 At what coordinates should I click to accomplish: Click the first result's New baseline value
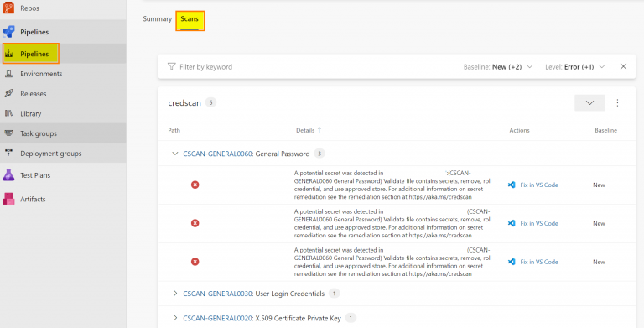599,185
